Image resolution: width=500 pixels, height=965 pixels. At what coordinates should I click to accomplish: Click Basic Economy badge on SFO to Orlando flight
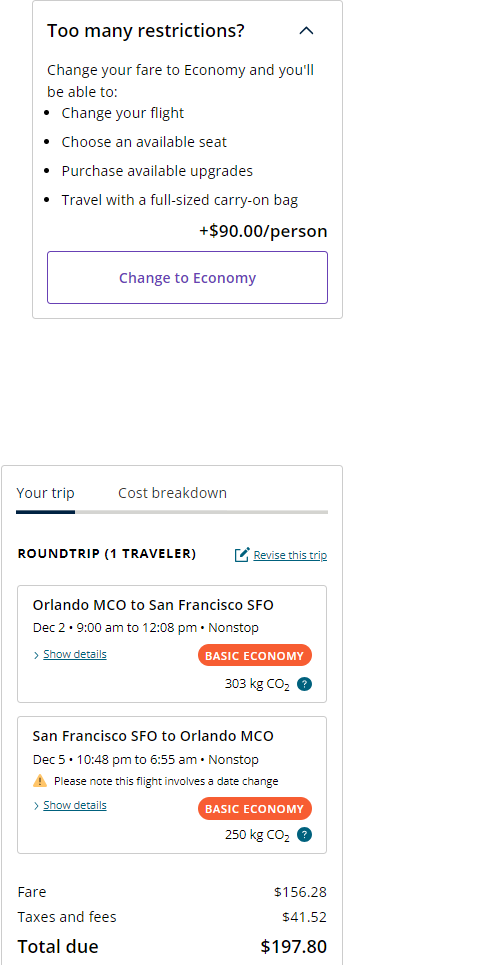[255, 809]
